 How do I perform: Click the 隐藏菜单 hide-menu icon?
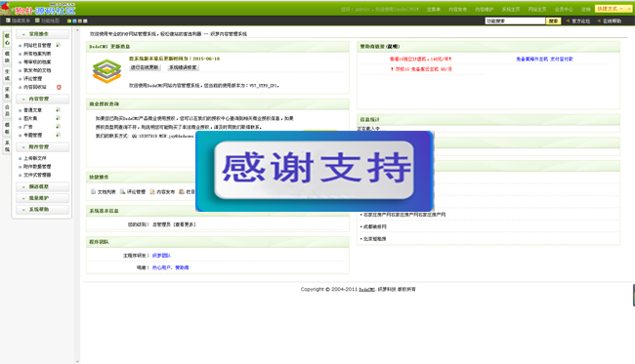click(8, 20)
